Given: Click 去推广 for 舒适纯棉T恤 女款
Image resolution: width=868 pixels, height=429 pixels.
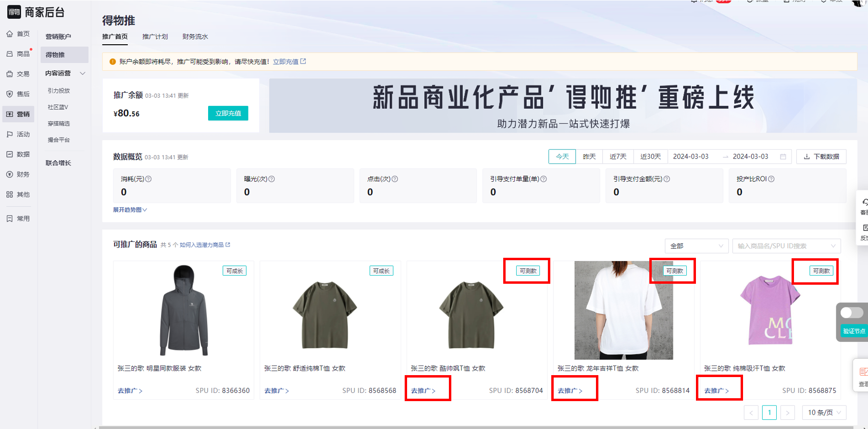Looking at the screenshot, I should coord(276,391).
